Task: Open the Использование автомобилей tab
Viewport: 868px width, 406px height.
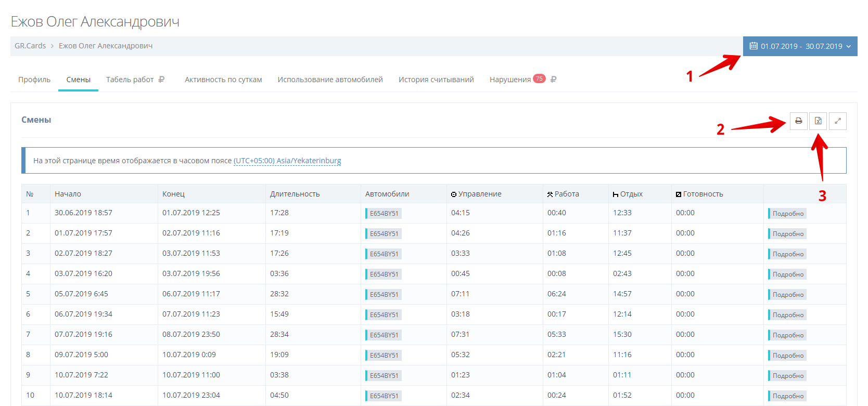Action: point(330,80)
